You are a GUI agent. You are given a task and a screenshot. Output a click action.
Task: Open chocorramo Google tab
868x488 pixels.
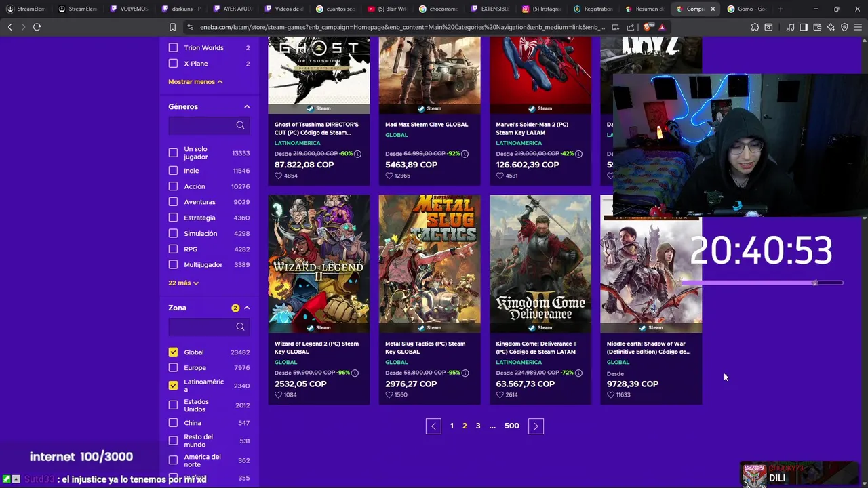point(438,9)
